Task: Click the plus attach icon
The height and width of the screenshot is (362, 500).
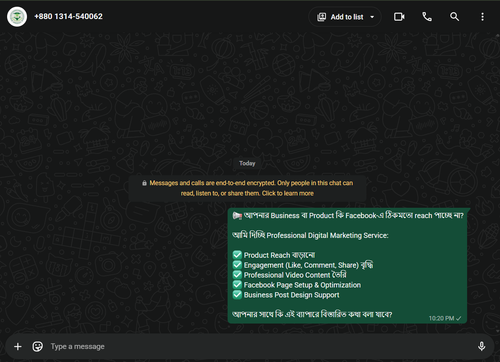Action: [18, 346]
